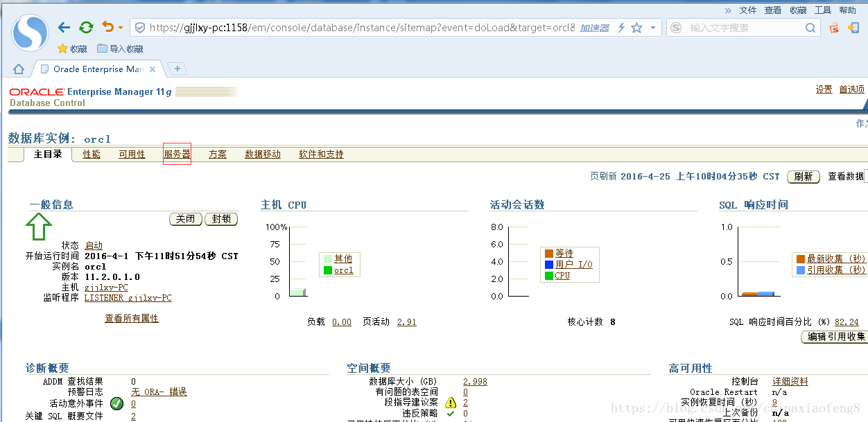Click the 启动 status link
Viewport: 868px width, 422px height.
[94, 246]
